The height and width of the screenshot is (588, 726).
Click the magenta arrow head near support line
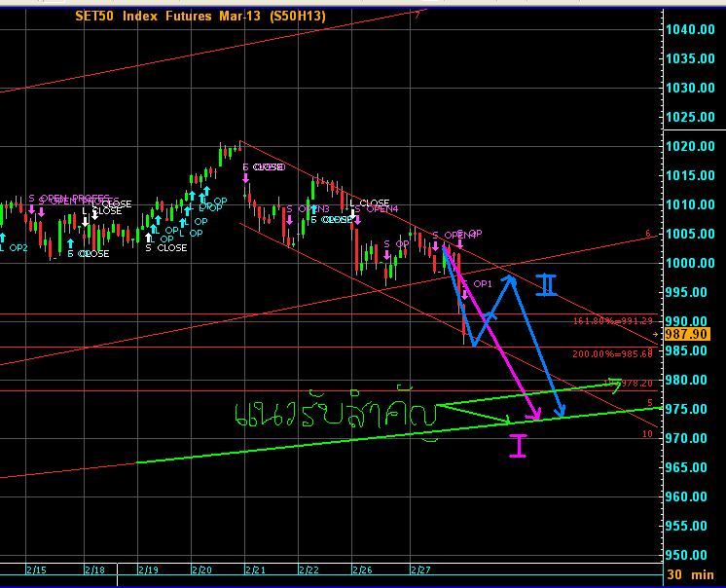534,415
